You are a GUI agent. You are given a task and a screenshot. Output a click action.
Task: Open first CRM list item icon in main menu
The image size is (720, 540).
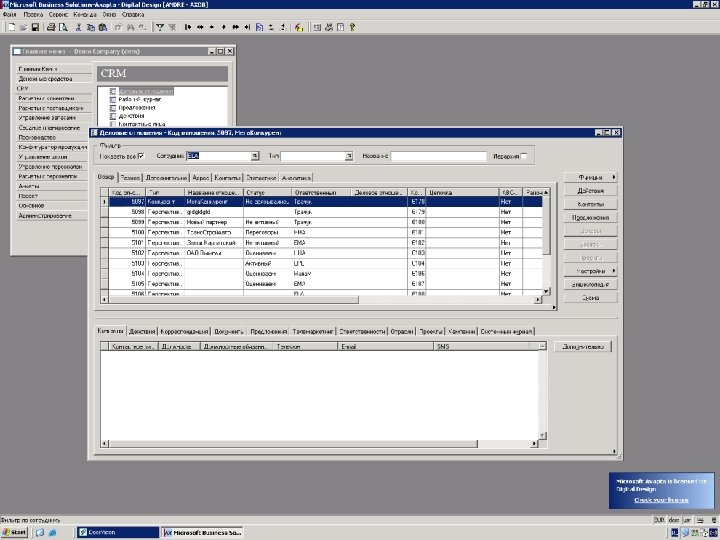point(112,91)
